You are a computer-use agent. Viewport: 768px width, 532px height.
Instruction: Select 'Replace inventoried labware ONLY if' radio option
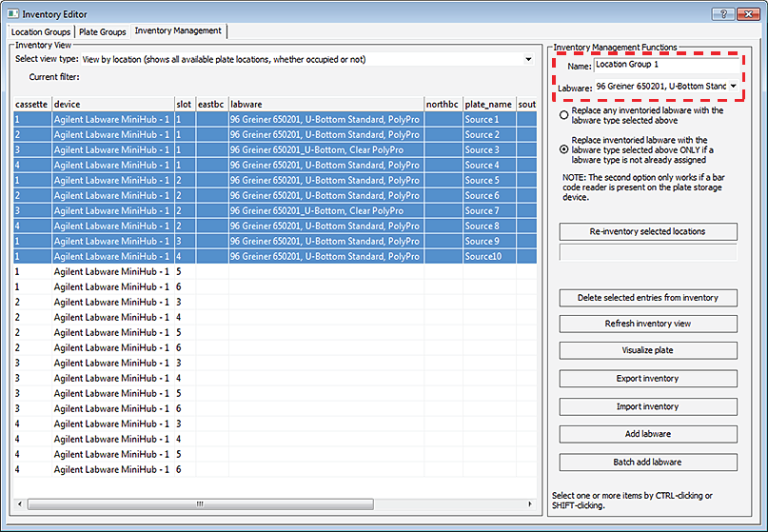(565, 150)
